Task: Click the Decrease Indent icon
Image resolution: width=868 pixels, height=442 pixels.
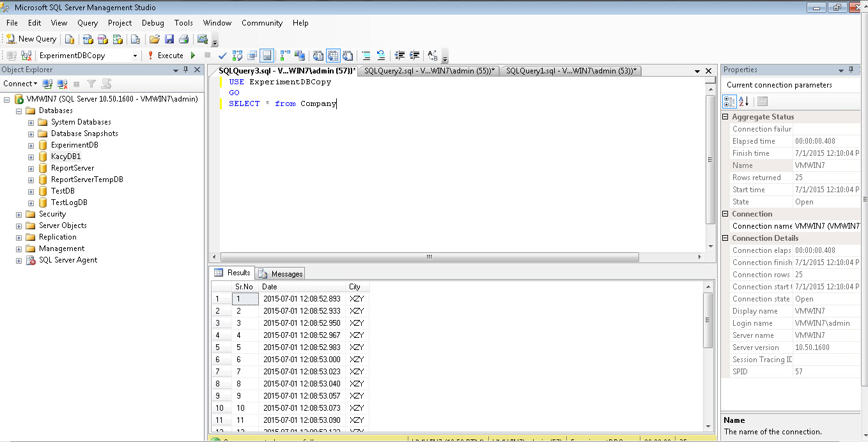Action: [399, 56]
